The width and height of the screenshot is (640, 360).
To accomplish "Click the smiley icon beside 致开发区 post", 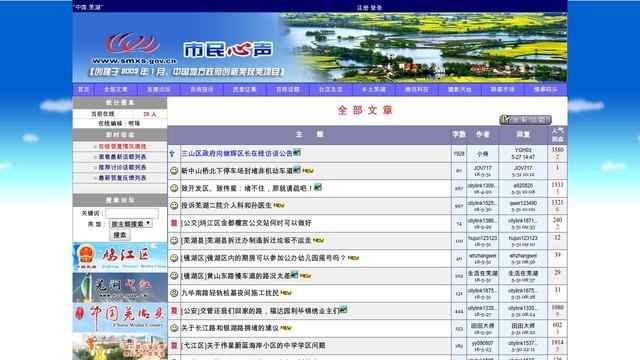I will [174, 188].
